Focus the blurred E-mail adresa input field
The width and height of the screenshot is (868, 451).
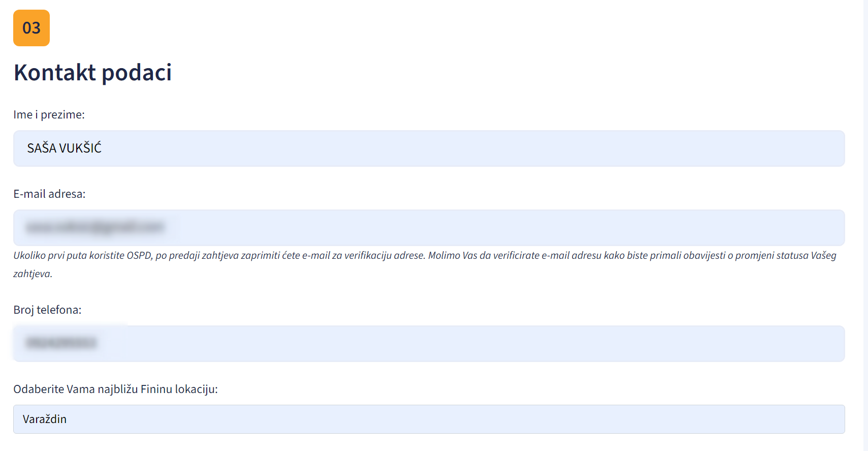pyautogui.click(x=429, y=228)
